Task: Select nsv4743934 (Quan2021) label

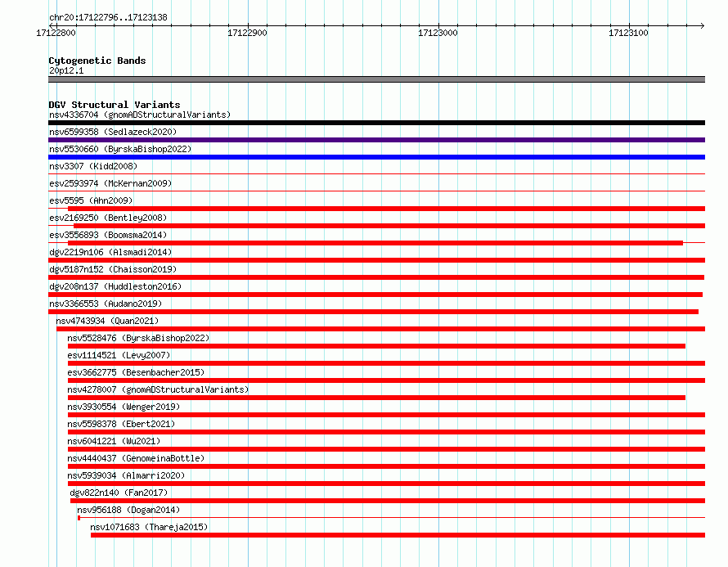Action: (107, 321)
